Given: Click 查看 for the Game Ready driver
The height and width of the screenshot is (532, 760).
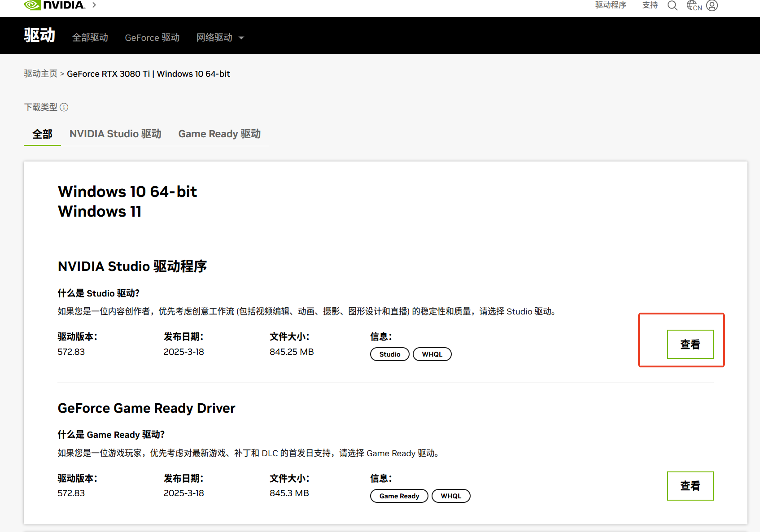Looking at the screenshot, I should pyautogui.click(x=690, y=486).
